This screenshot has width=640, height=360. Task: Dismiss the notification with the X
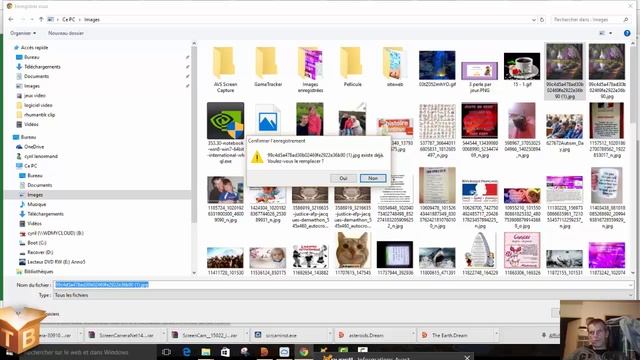(x=467, y=358)
